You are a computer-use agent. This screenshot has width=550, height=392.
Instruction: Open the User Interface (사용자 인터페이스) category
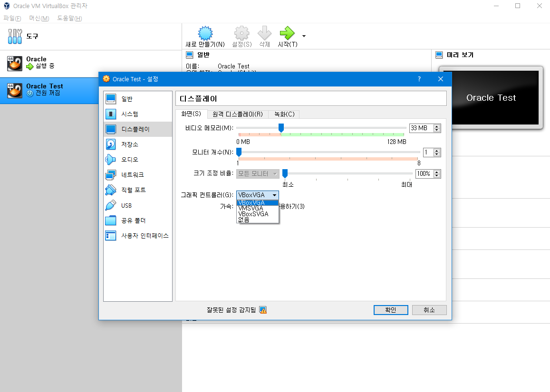click(137, 236)
